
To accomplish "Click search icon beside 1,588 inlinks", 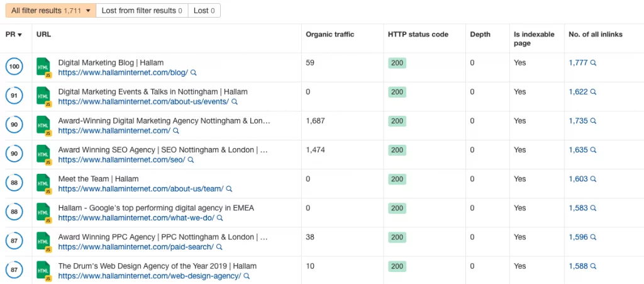I will [593, 267].
